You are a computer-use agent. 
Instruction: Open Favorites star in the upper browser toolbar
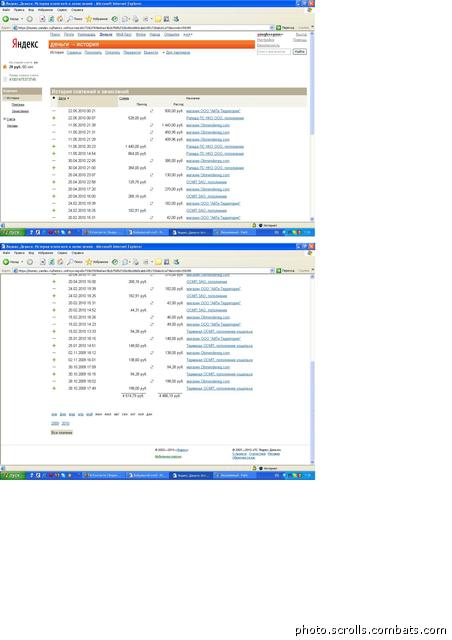(97, 19)
